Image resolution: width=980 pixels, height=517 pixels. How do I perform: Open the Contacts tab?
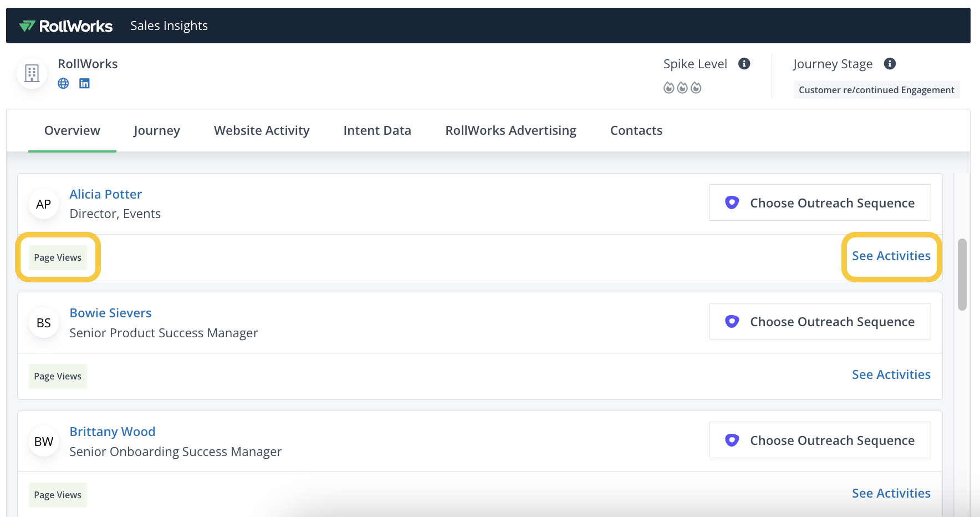coord(636,130)
